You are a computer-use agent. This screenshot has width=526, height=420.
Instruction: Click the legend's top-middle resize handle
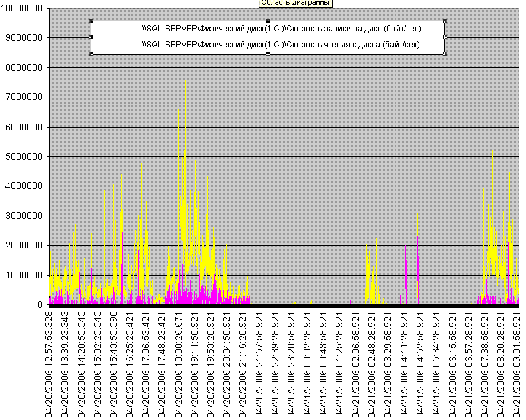(x=268, y=21)
